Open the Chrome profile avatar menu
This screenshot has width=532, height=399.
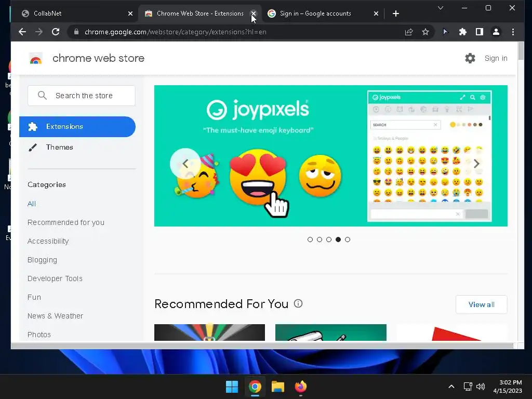pyautogui.click(x=496, y=32)
